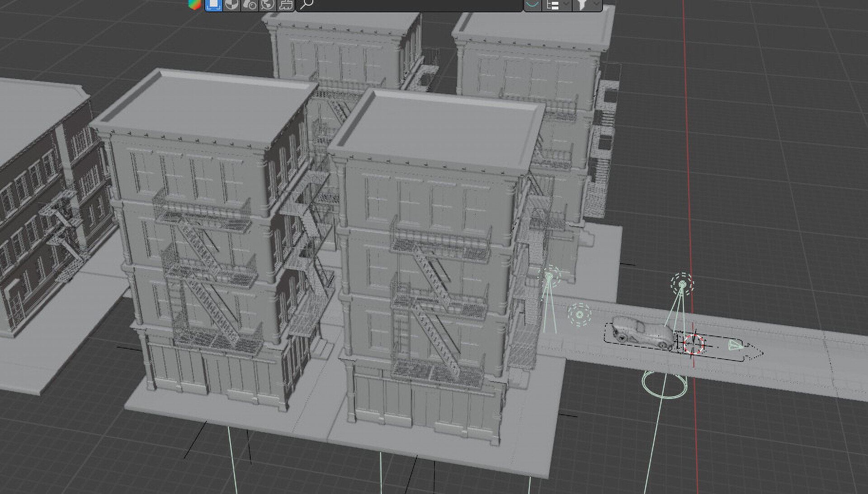The image size is (868, 494).
Task: Select the spot light beside the building corner
Action: [x=550, y=275]
